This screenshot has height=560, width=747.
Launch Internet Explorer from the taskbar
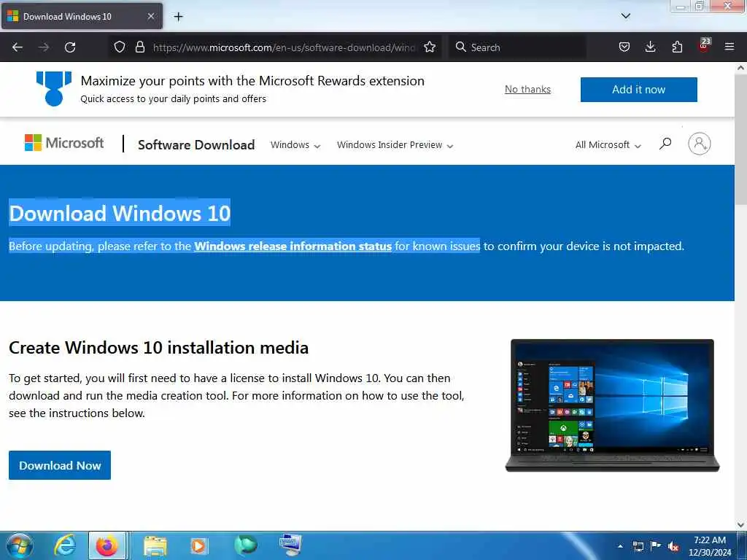pos(65,545)
